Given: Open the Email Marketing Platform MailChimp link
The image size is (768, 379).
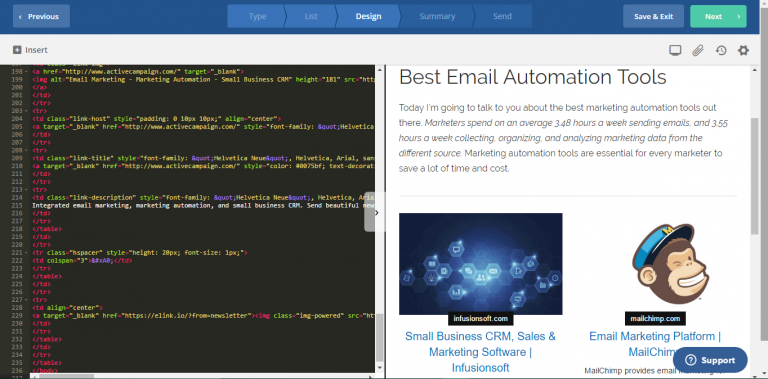Looking at the screenshot, I should click(655, 344).
